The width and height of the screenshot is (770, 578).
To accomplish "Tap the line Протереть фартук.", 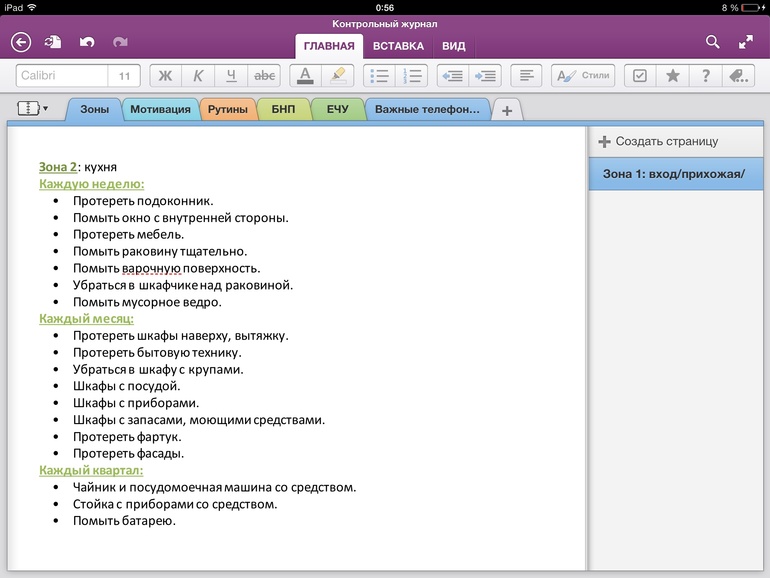I will (x=127, y=437).
